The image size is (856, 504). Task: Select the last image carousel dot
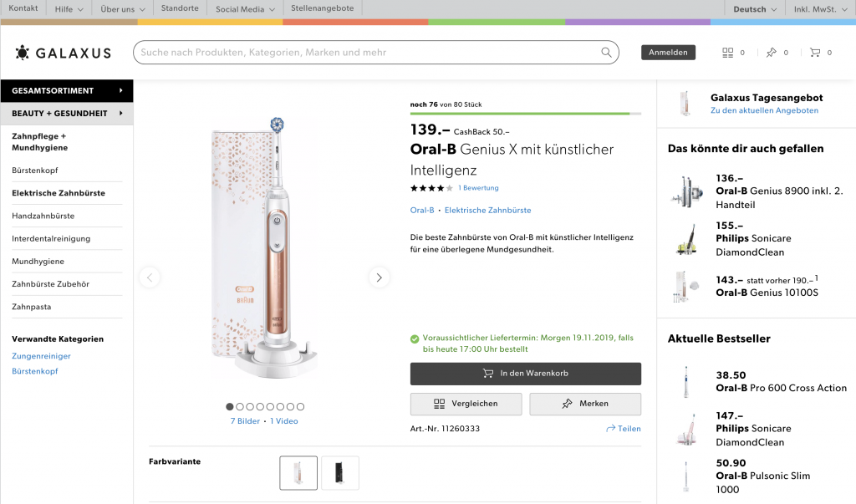[301, 407]
